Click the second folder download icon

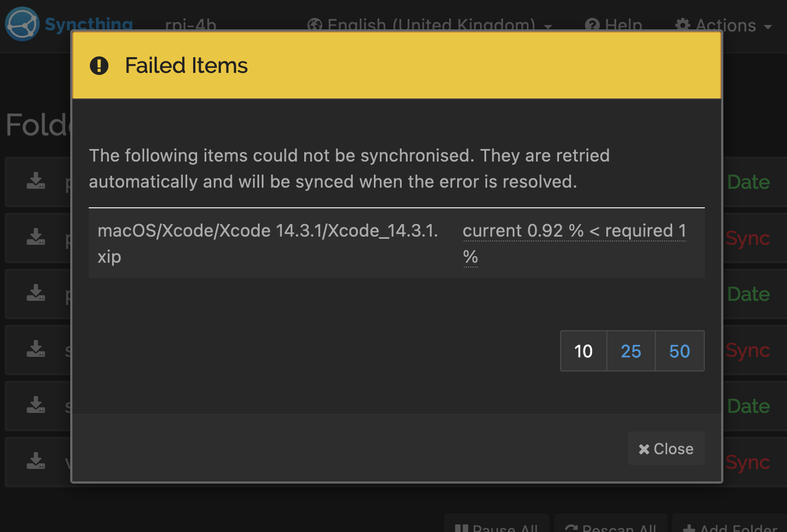pos(36,237)
